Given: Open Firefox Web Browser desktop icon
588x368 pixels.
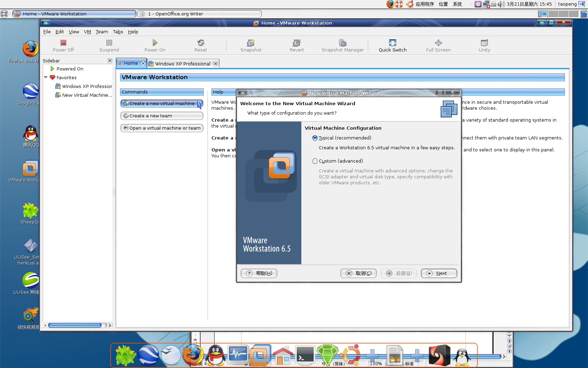Looking at the screenshot, I should click(30, 49).
